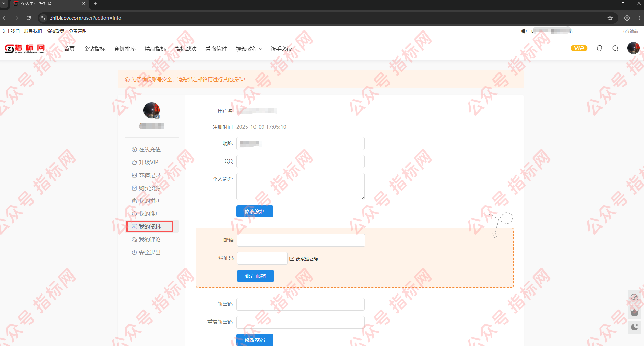This screenshot has width=644, height=346.
Task: Click 安全退出 to log out
Action: coord(150,252)
